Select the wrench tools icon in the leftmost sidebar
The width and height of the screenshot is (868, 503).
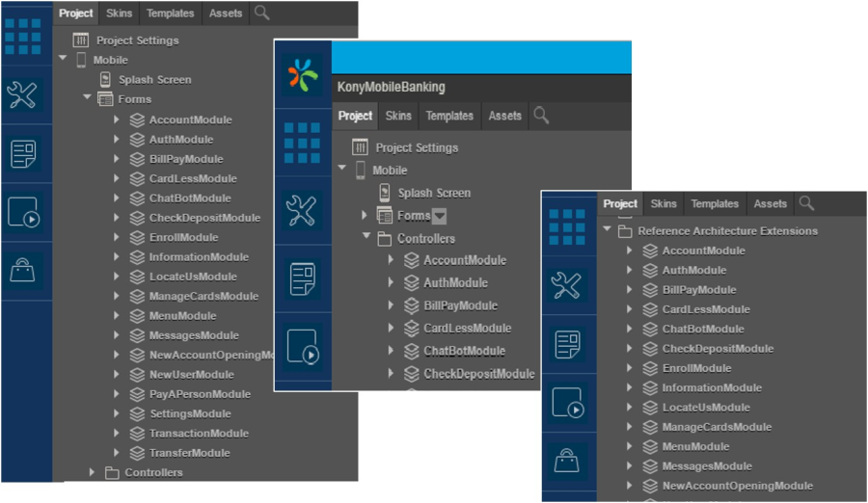point(23,94)
